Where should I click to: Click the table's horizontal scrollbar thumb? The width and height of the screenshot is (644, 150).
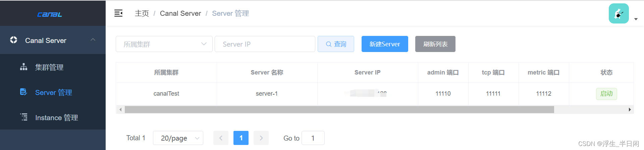(x=339, y=109)
